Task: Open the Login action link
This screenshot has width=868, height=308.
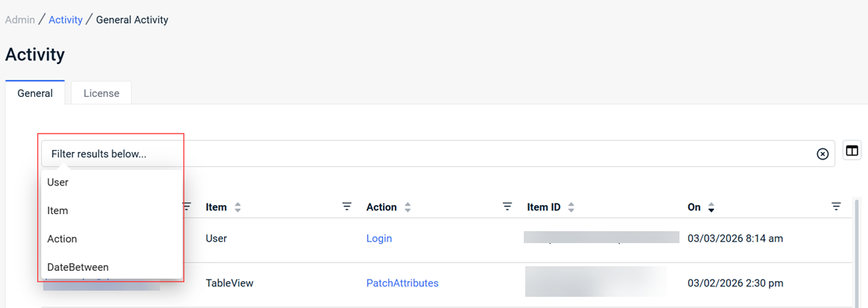Action: tap(379, 239)
